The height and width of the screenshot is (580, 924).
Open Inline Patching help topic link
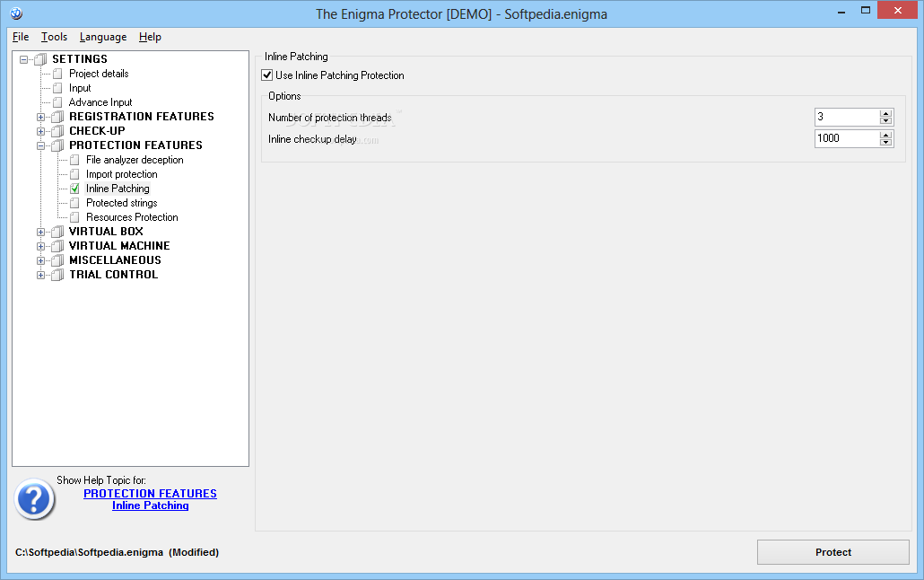coord(151,505)
